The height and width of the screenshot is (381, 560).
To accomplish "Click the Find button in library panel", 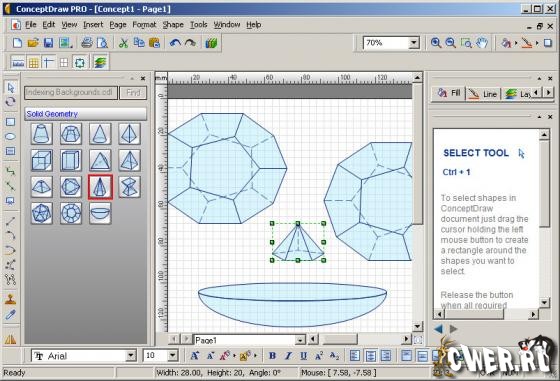I will 133,93.
